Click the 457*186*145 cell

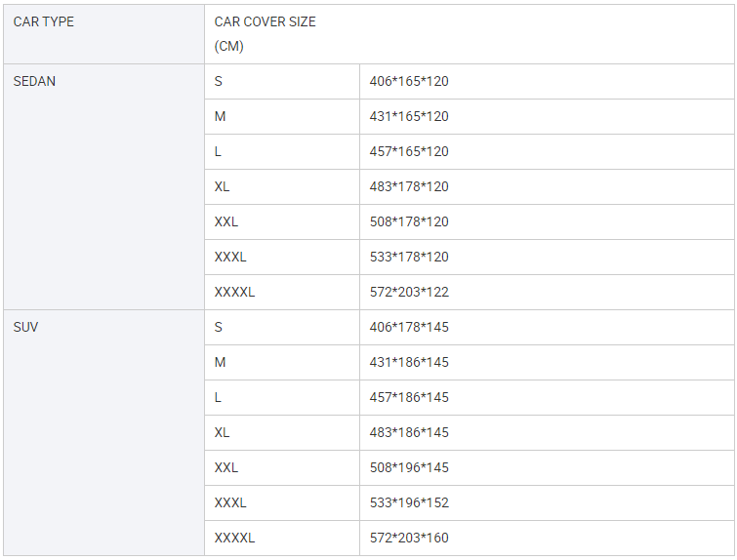tap(409, 397)
